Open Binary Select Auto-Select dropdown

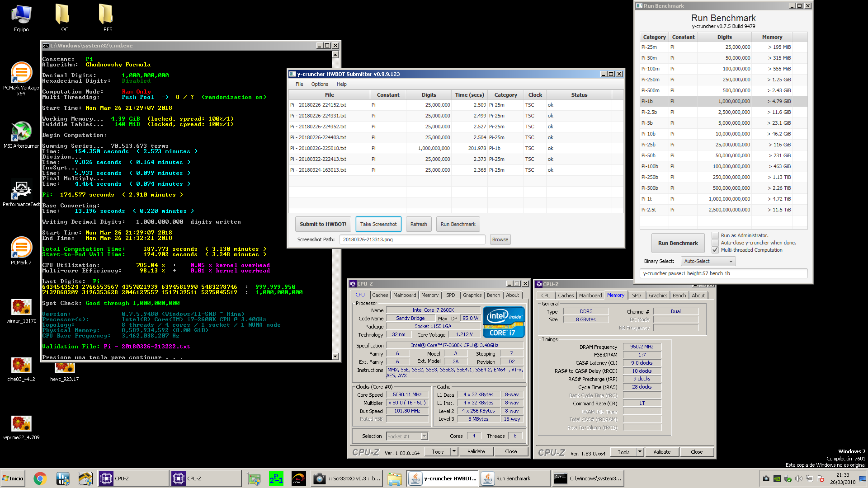coord(708,261)
